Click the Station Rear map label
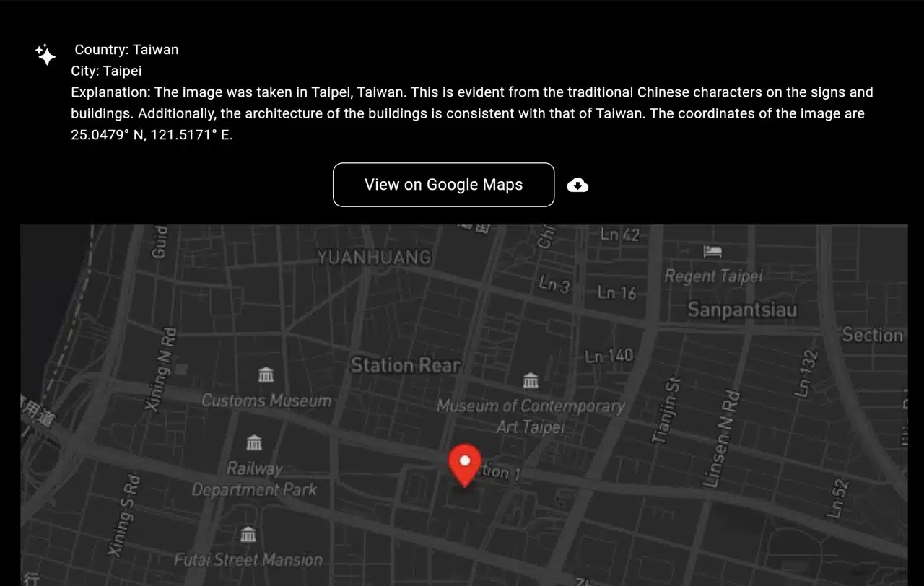This screenshot has height=586, width=924. [x=405, y=365]
